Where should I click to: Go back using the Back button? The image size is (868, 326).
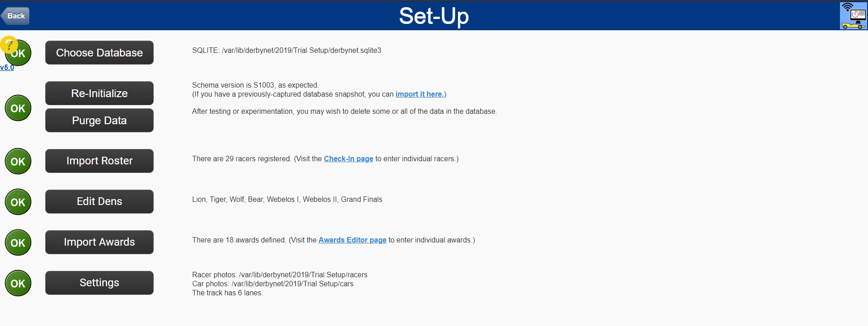15,15
